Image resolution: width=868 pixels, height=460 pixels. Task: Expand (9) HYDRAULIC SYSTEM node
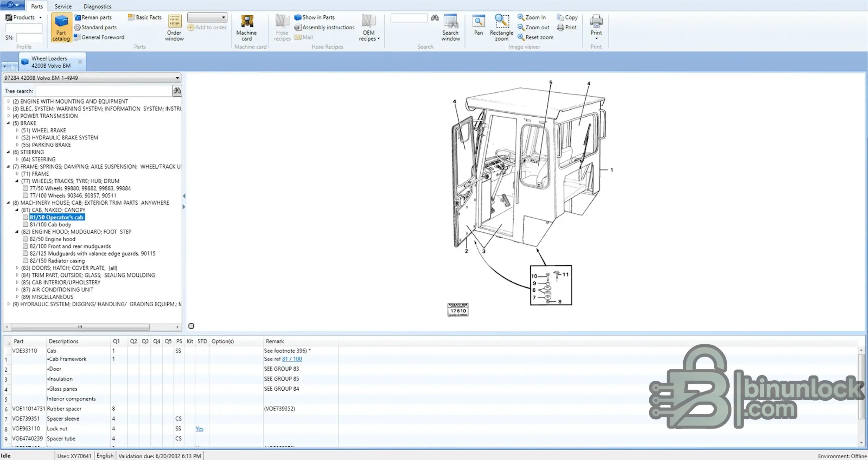tap(9, 304)
